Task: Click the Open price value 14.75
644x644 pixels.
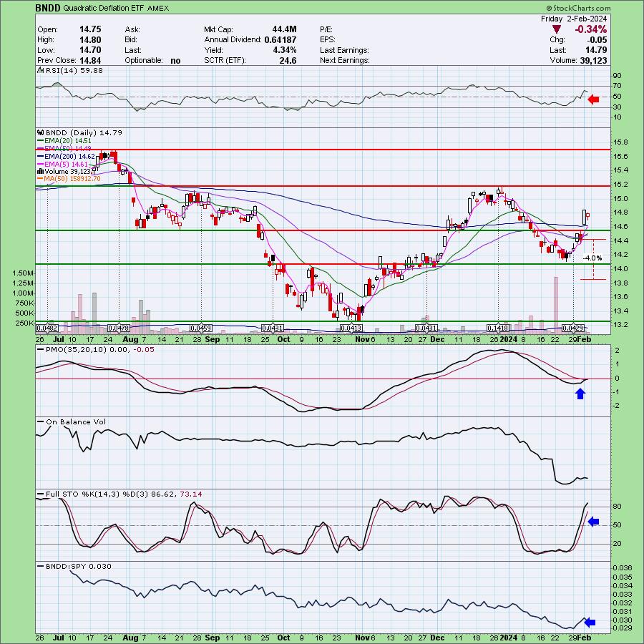Action: 90,29
